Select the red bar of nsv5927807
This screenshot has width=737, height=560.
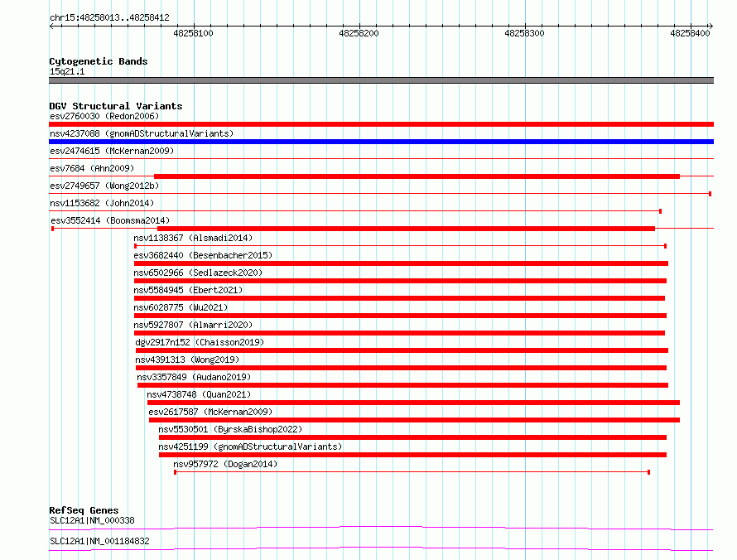click(399, 333)
